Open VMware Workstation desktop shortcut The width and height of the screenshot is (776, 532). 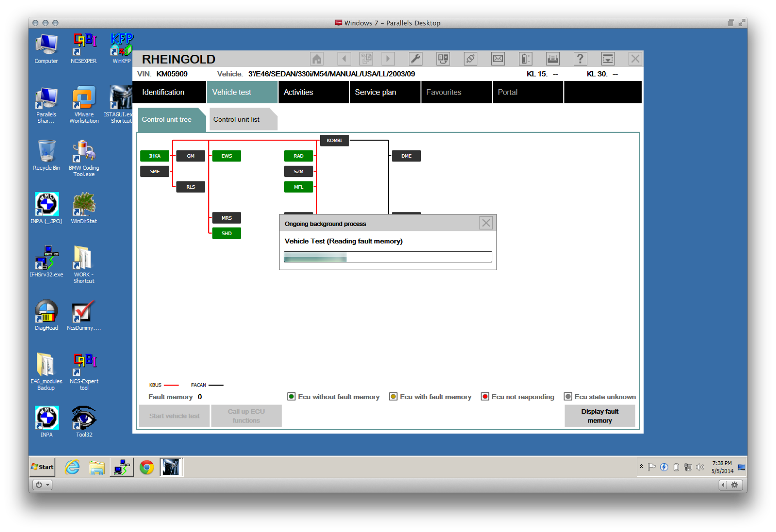(x=84, y=105)
